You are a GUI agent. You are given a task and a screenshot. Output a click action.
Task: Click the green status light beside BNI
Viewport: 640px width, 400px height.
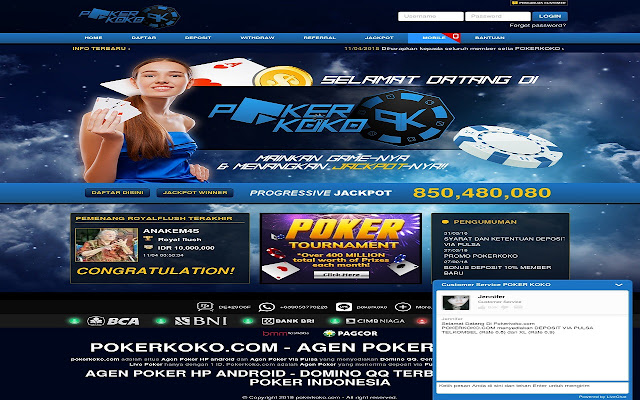point(161,321)
